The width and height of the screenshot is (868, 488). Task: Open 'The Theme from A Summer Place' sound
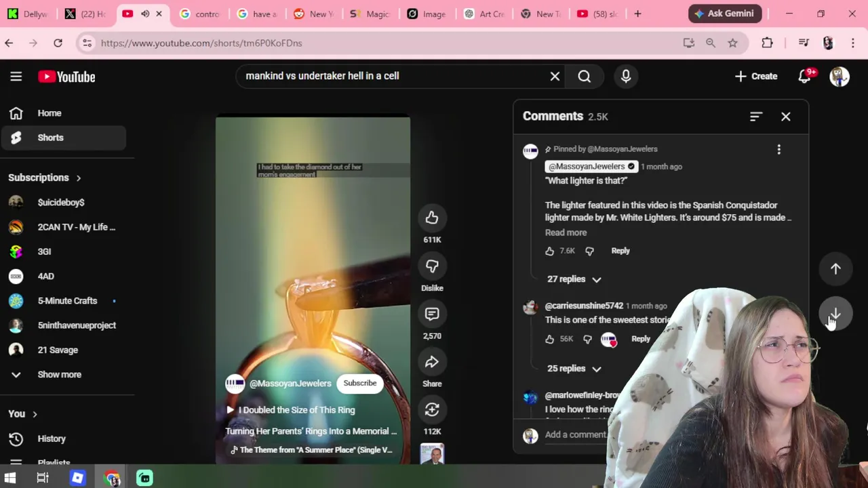tap(311, 450)
